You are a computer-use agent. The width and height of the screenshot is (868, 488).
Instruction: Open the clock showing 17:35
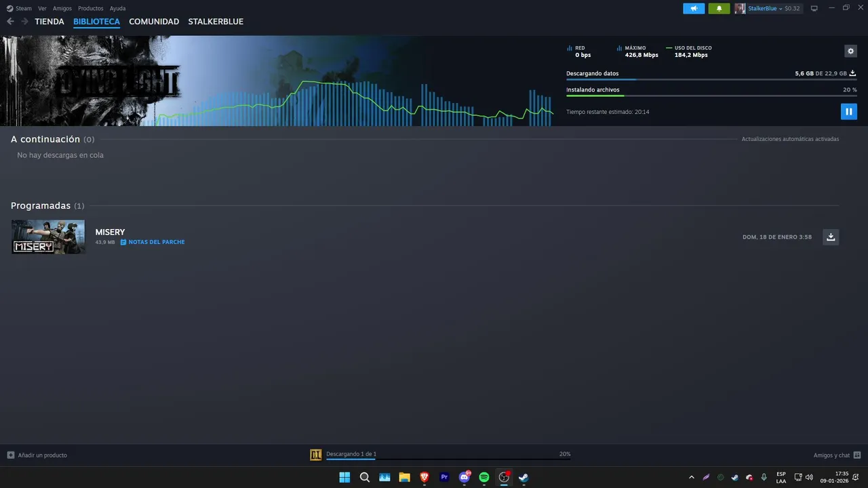pyautogui.click(x=834, y=477)
